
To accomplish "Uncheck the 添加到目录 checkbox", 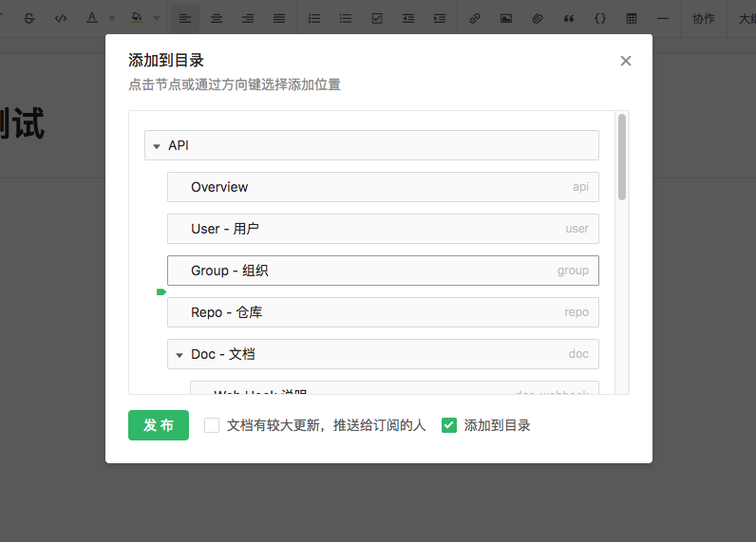I will [449, 425].
